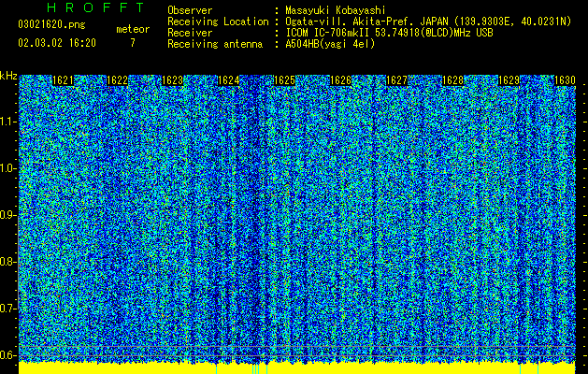This screenshot has width=588, height=374.
Task: Click the 1627 time marker
Action: point(396,80)
